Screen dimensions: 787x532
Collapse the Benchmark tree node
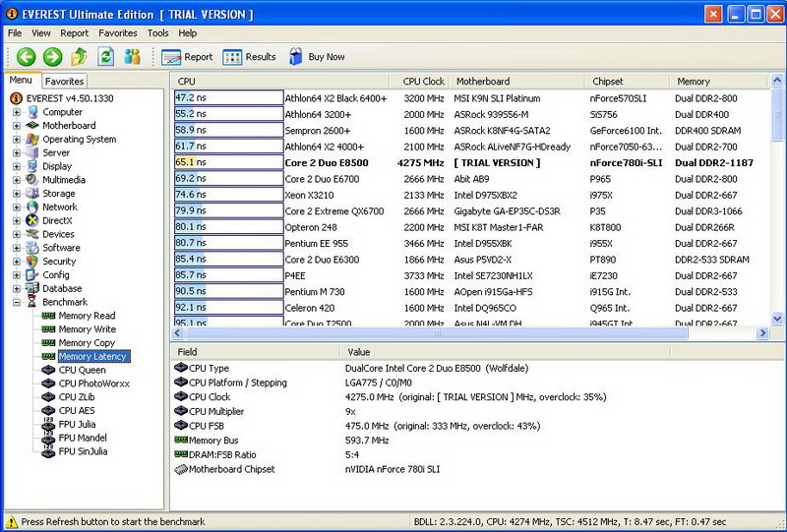point(17,302)
